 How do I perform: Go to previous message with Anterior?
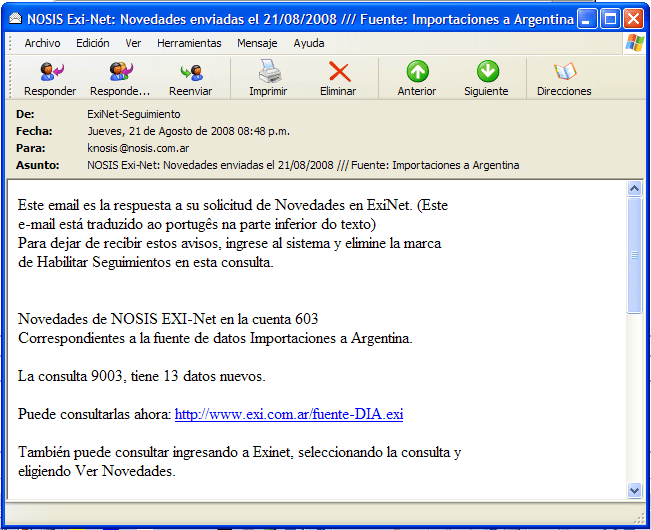(417, 78)
